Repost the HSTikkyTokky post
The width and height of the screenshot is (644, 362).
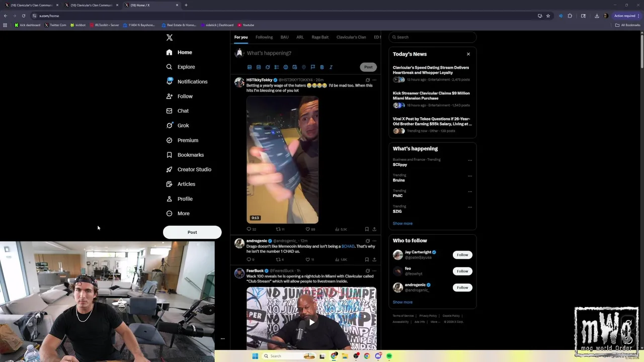(278, 229)
